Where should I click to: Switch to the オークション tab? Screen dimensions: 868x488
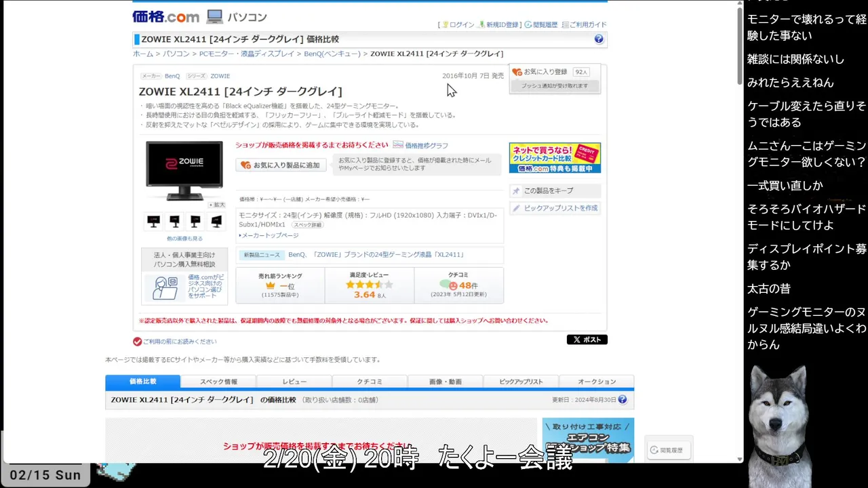click(x=597, y=382)
